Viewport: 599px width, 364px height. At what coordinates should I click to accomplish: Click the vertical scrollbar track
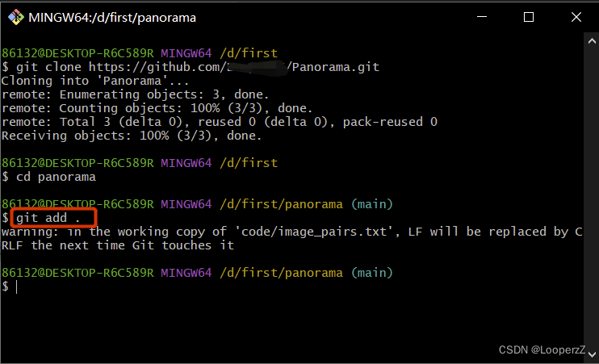coord(592,198)
